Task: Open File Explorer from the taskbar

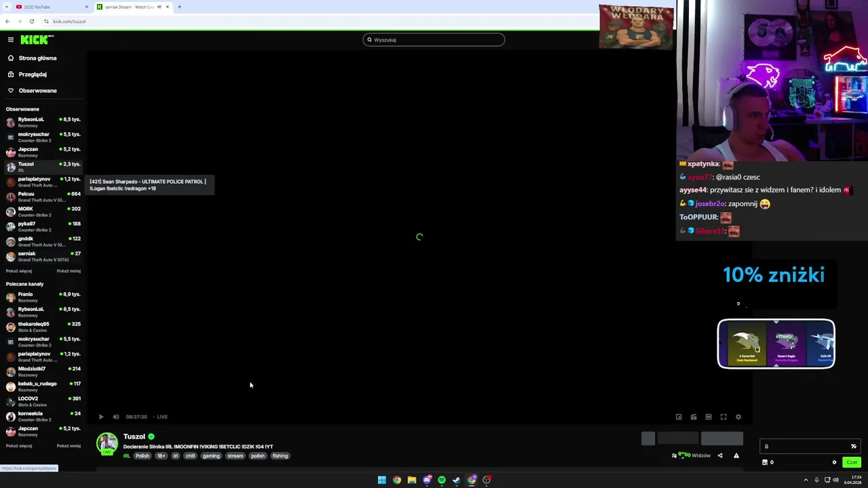Action: 412,480
